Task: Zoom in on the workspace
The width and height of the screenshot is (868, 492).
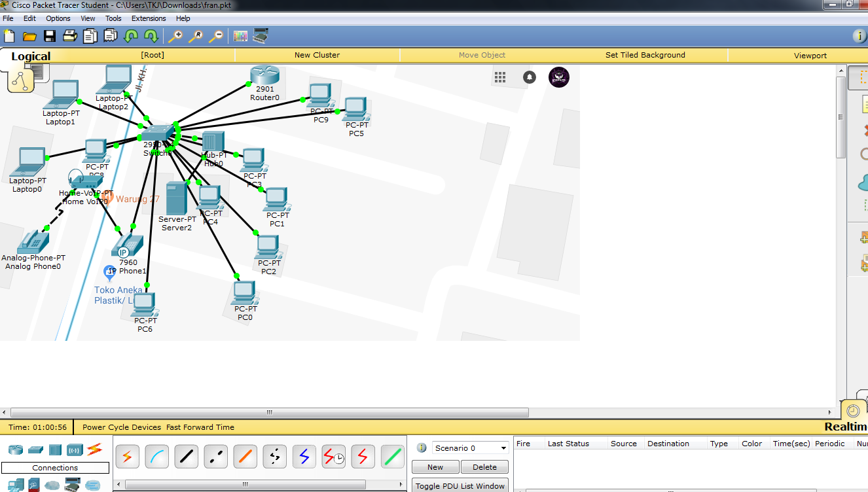Action: [x=175, y=36]
